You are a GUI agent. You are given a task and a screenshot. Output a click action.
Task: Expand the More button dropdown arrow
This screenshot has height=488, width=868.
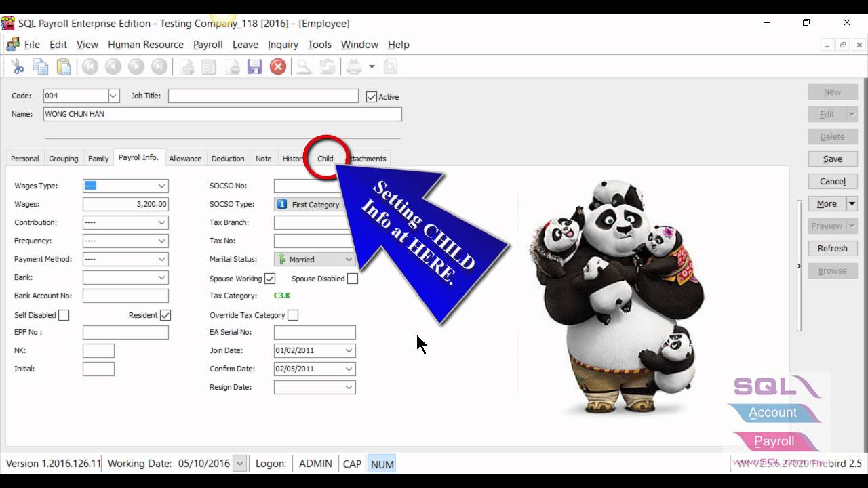tap(852, 204)
